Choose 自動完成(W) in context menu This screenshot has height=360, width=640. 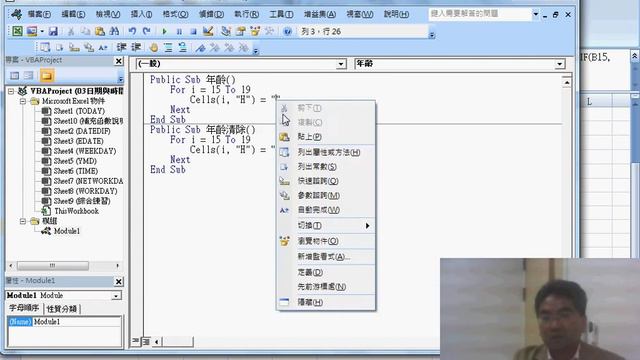pyautogui.click(x=326, y=210)
